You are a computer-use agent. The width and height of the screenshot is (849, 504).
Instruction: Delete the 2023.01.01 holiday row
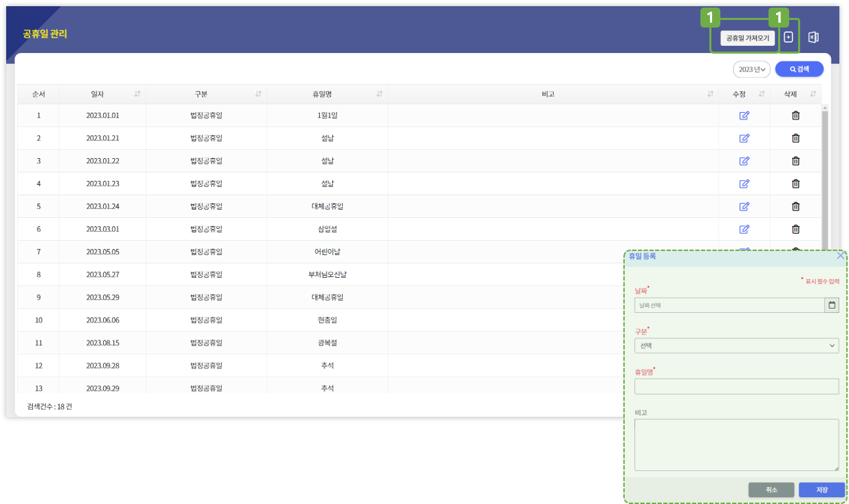tap(796, 116)
